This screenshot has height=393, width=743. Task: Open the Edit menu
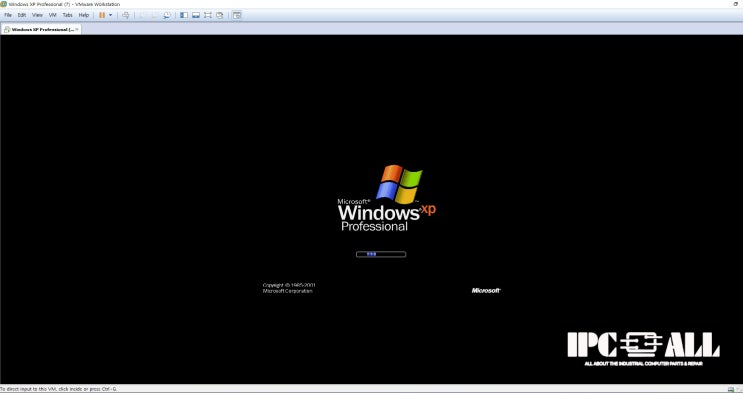22,15
